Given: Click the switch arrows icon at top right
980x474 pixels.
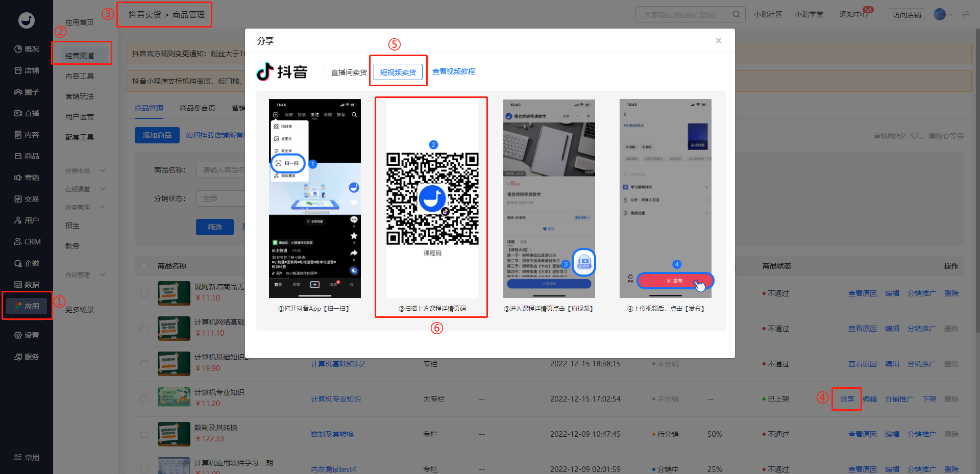Looking at the screenshot, I should [966, 14].
